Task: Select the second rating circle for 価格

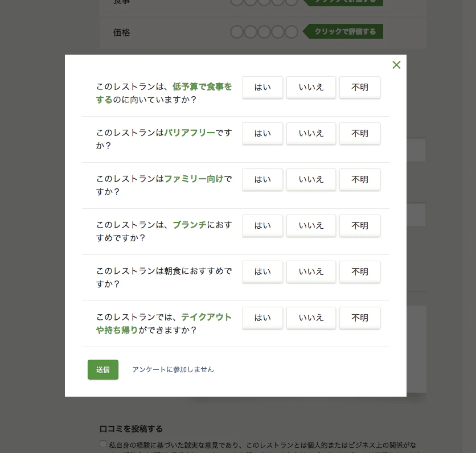Action: click(251, 32)
